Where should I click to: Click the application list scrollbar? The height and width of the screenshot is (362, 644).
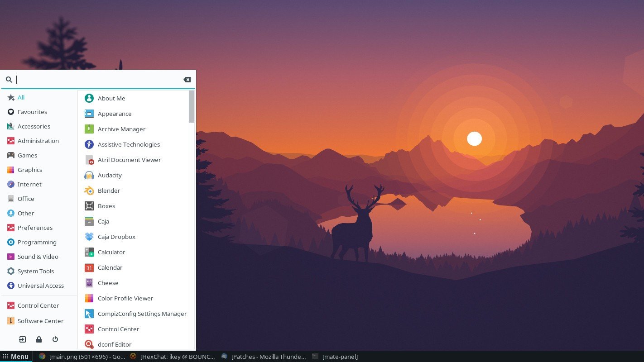click(x=192, y=107)
